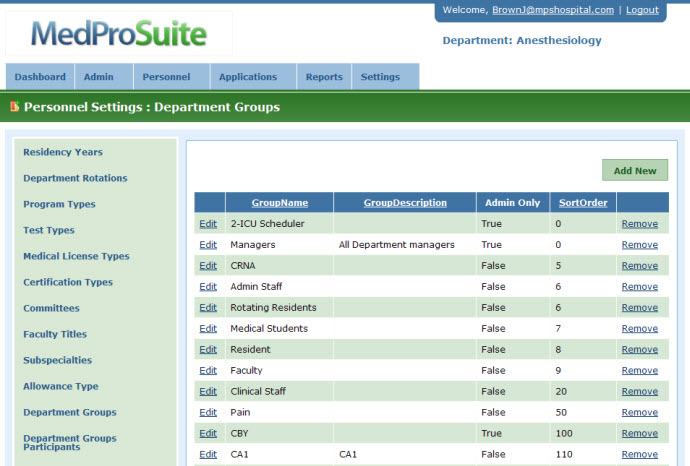Click the MedProSuite logo
The image size is (690, 466).
coord(119,33)
